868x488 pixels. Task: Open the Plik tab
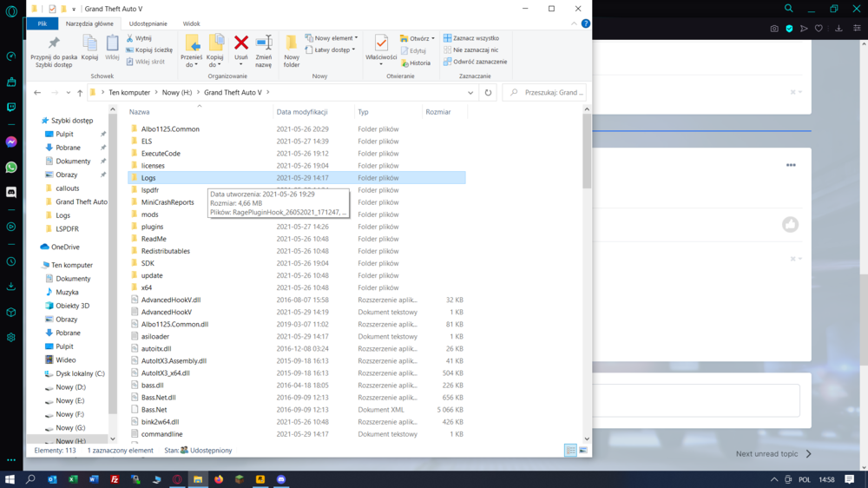coord(42,23)
